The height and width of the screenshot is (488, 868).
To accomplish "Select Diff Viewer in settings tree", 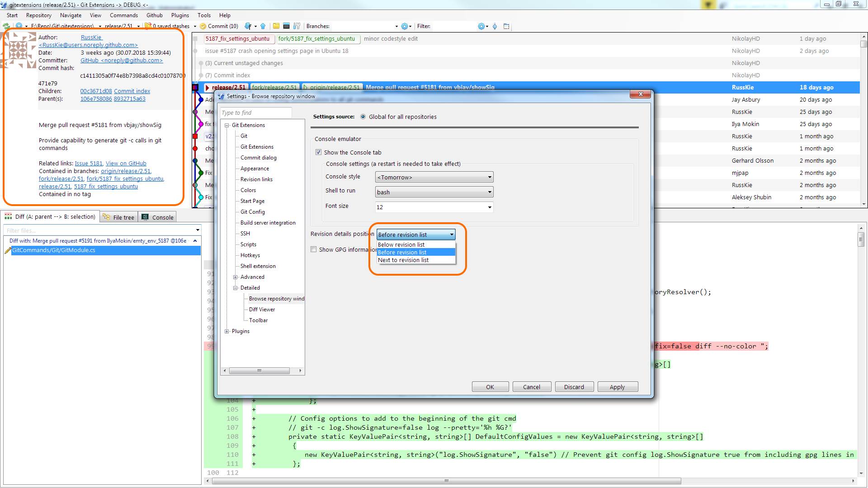I will [262, 310].
